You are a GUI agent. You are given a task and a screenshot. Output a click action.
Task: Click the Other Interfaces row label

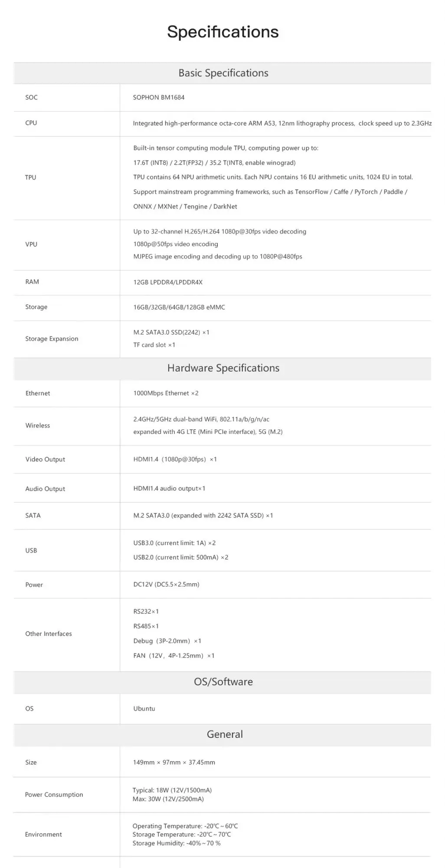tap(49, 634)
